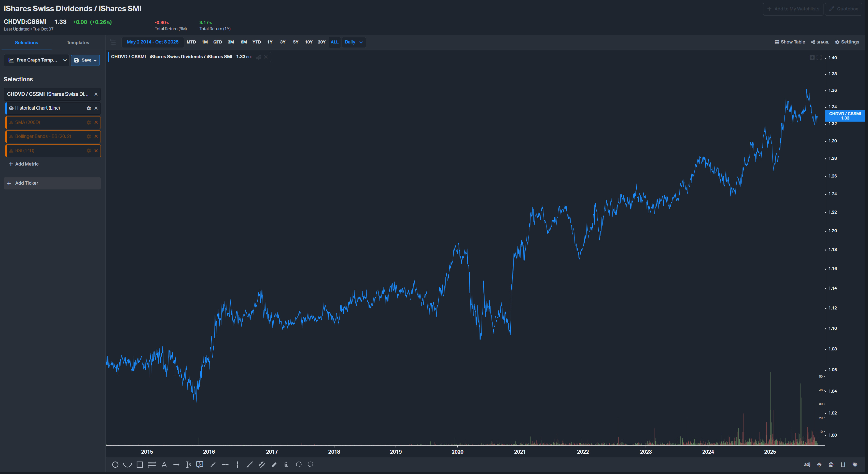Click the date range May 2 2014 field

click(x=153, y=42)
